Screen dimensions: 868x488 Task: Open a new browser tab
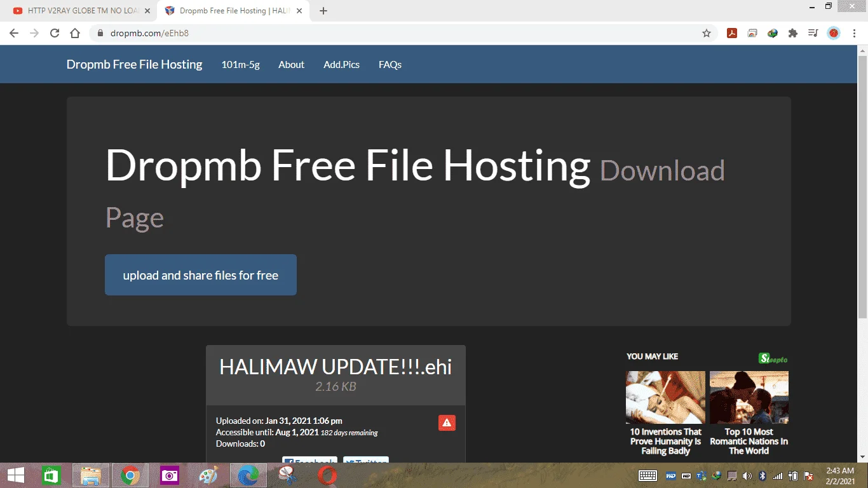[x=323, y=11]
